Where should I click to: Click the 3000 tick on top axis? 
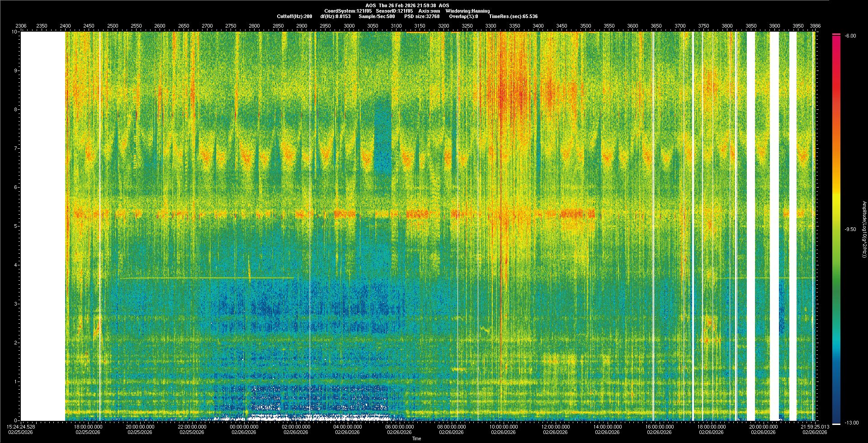[x=349, y=26]
